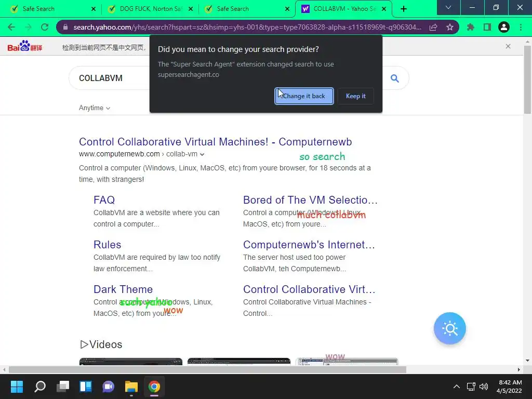Image resolution: width=532 pixels, height=399 pixels.
Task: Close the COLLABVM Yahoo tab
Action: click(x=384, y=9)
